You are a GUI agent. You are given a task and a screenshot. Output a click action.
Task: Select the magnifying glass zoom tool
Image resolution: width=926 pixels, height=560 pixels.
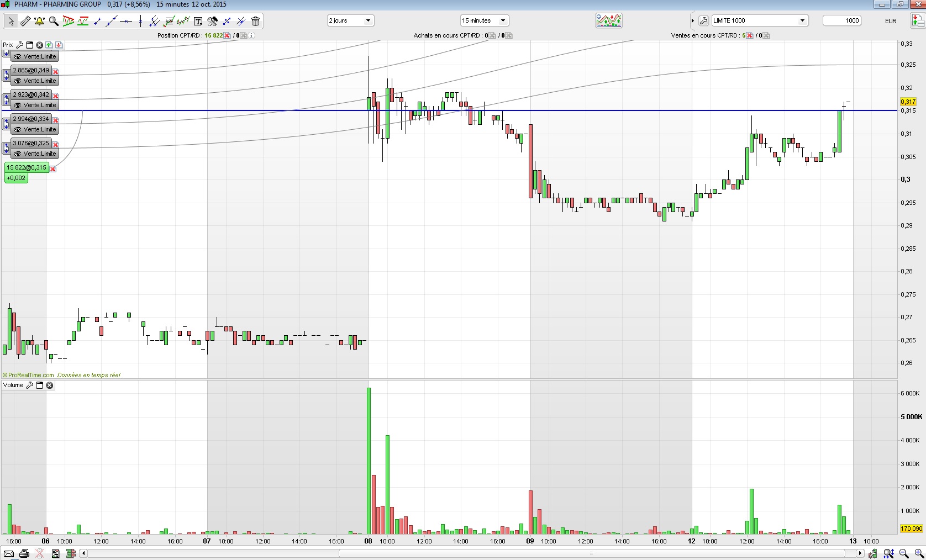point(54,21)
